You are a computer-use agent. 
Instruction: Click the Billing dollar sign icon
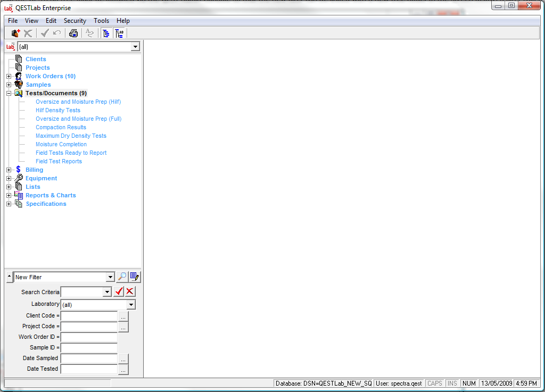pyautogui.click(x=19, y=170)
